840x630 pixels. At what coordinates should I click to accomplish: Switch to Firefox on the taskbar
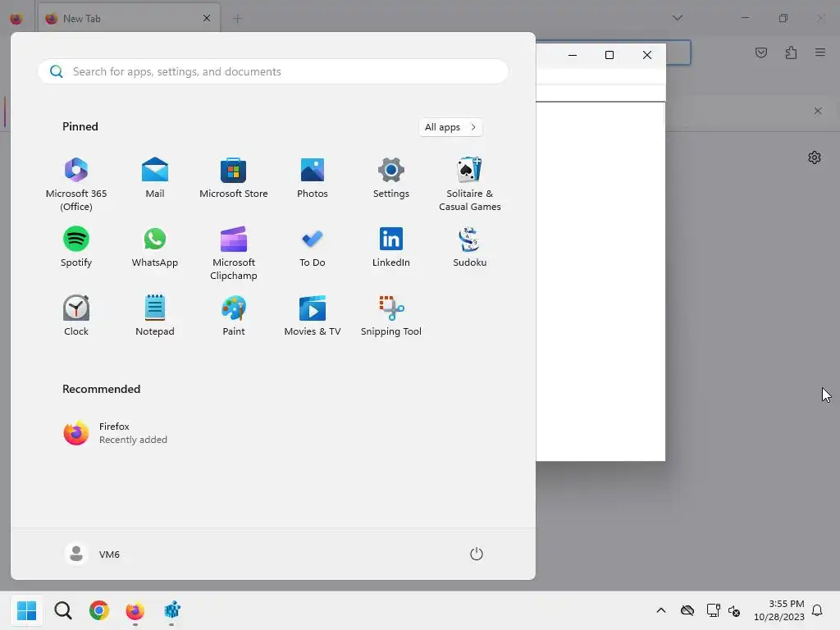pos(135,610)
